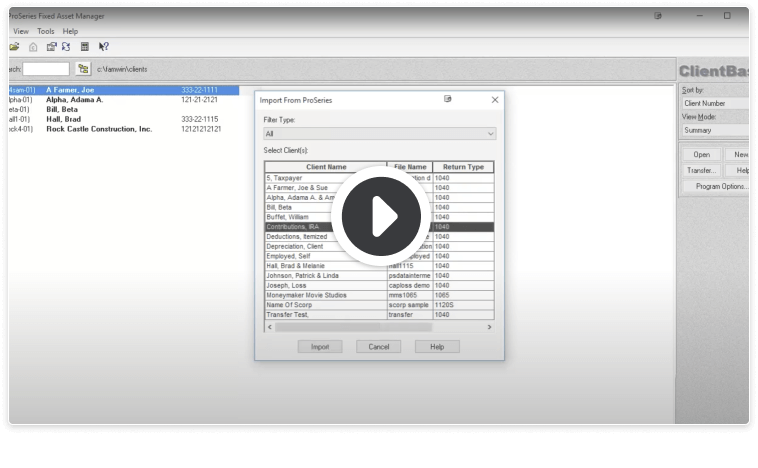Select Deductions, Itemized row
The image size is (758, 468).
click(379, 236)
